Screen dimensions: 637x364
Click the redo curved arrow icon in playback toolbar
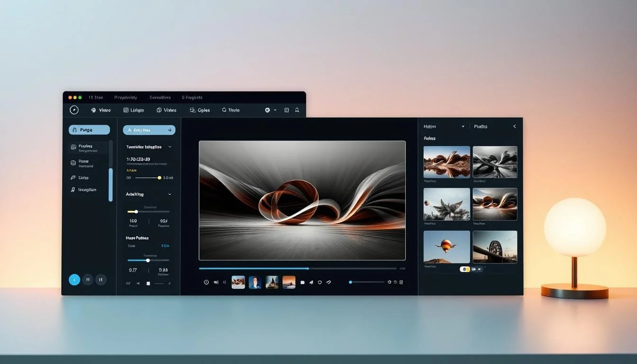[x=328, y=282]
